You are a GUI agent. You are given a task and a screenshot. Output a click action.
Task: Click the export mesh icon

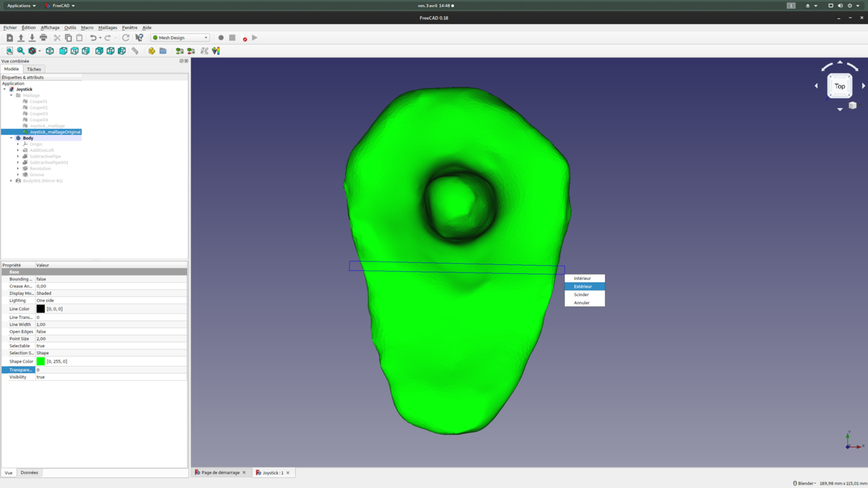coord(191,51)
